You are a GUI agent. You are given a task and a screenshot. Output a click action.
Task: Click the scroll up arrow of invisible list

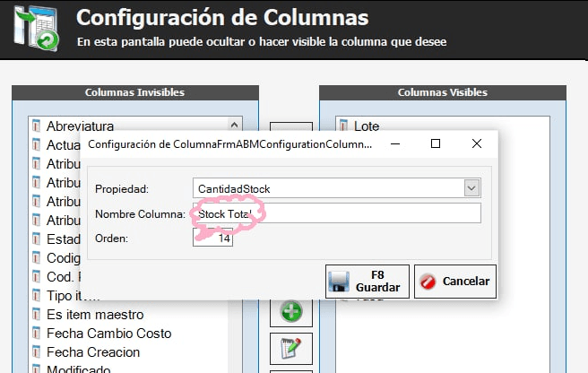pyautogui.click(x=235, y=126)
